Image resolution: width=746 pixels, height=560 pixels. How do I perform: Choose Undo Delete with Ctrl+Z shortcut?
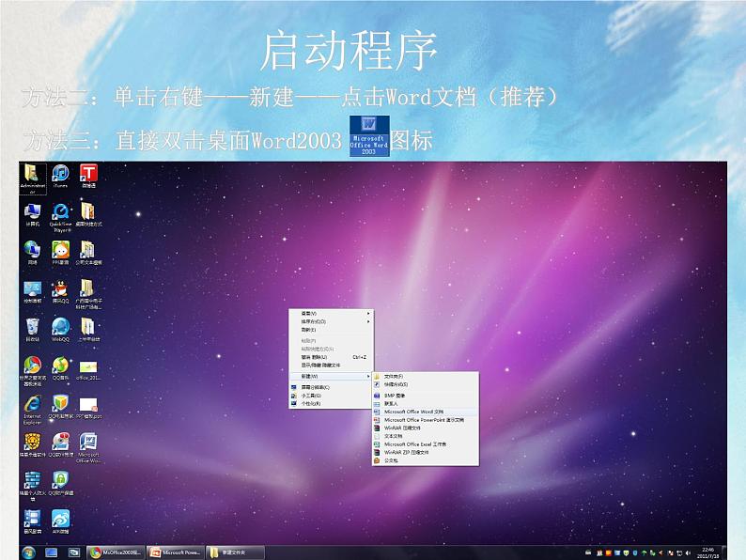[x=331, y=357]
